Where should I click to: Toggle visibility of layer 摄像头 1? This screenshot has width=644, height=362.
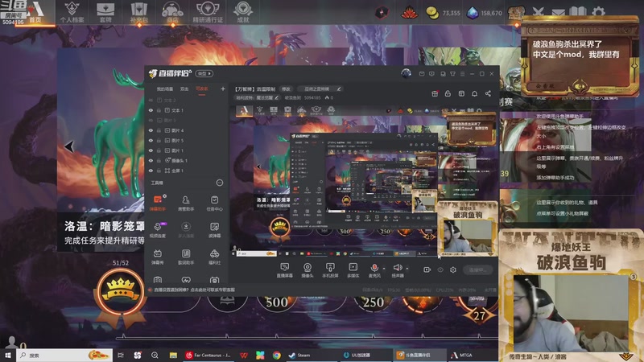[151, 160]
